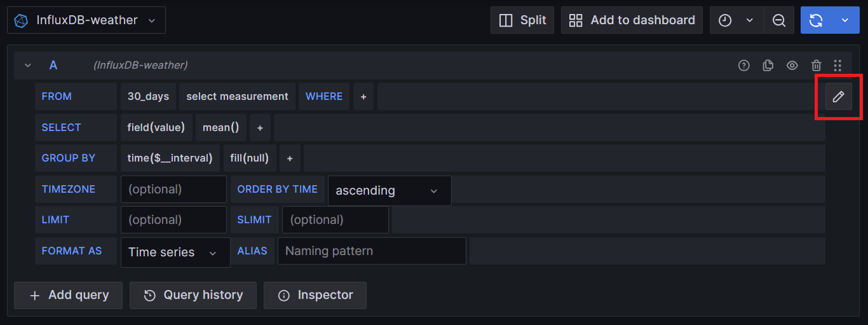Click the mean() function segment
Screen dimensions: 868x325
point(220,127)
